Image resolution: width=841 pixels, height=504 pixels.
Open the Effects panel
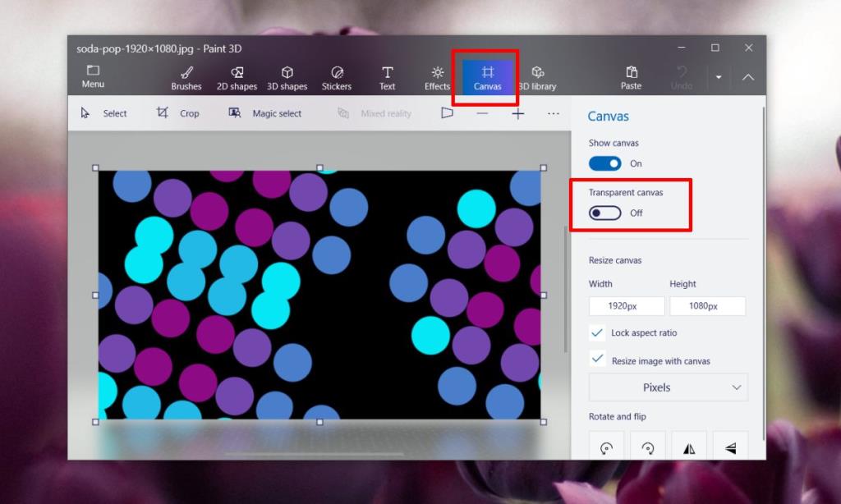coord(436,77)
